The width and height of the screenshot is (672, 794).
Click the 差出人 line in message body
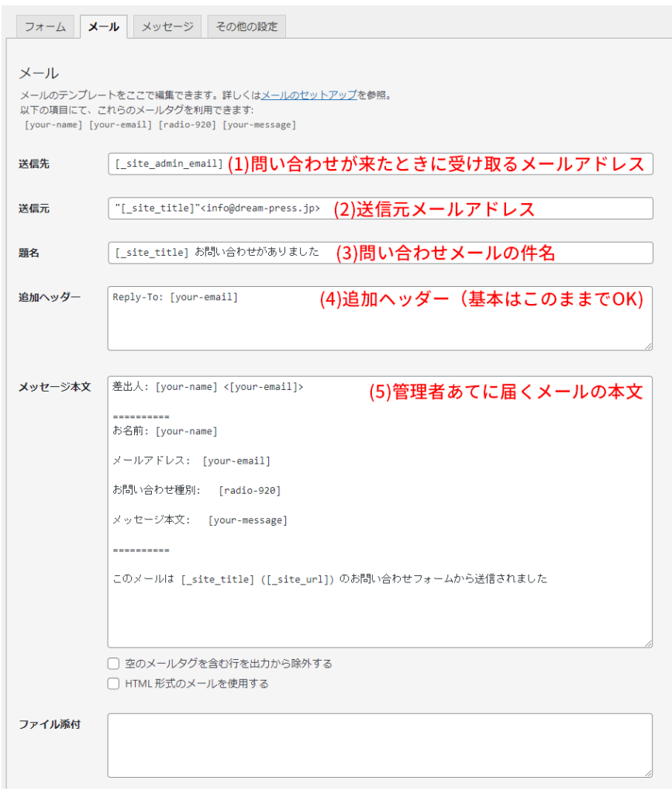click(208, 387)
